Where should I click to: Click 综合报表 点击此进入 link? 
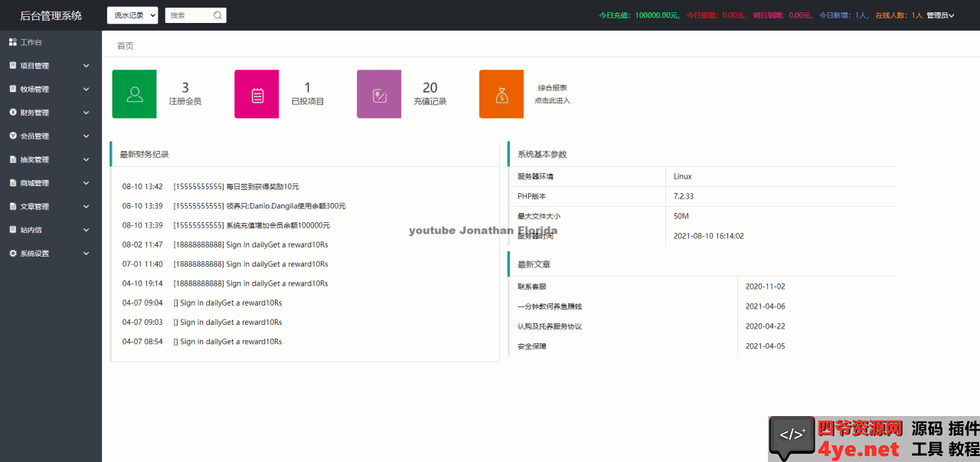[552, 94]
